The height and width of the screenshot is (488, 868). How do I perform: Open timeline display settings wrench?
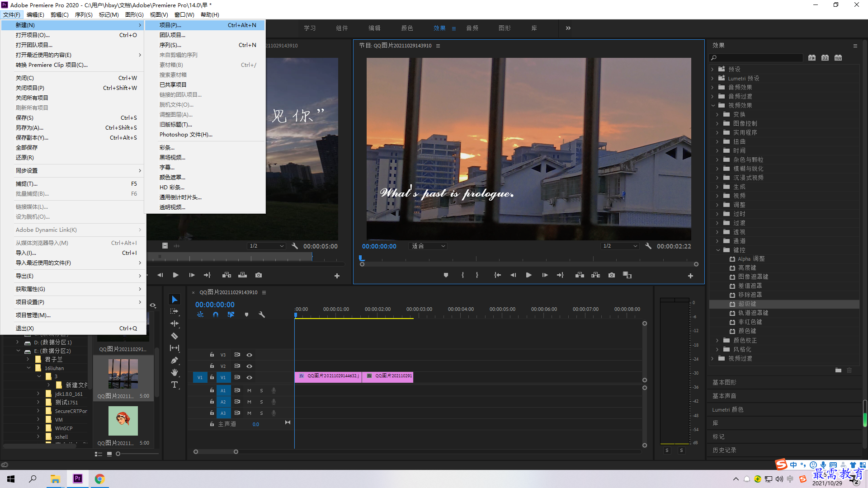261,314
